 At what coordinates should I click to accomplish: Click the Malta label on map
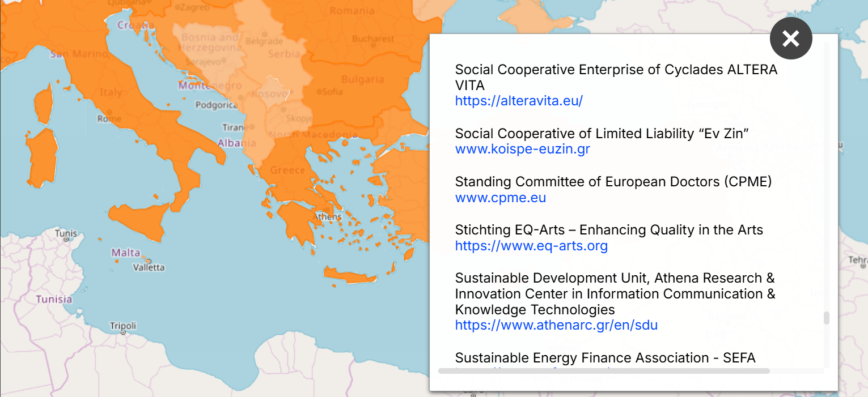[125, 253]
